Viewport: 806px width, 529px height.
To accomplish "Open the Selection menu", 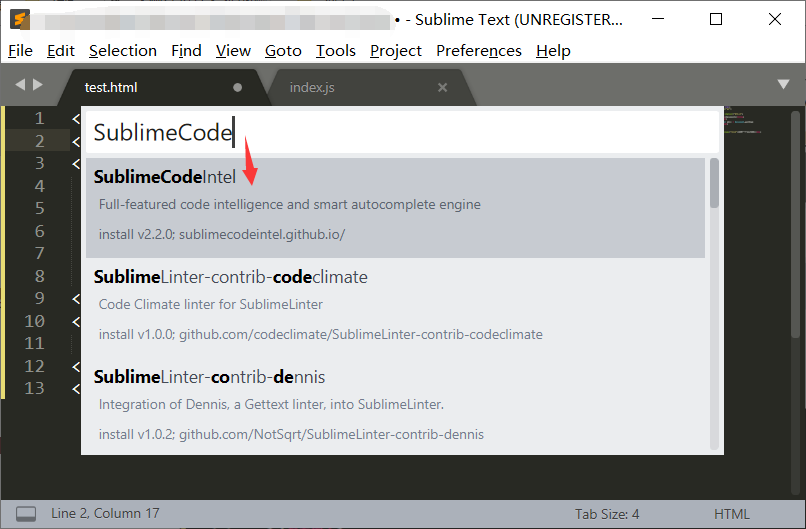I will [x=123, y=51].
